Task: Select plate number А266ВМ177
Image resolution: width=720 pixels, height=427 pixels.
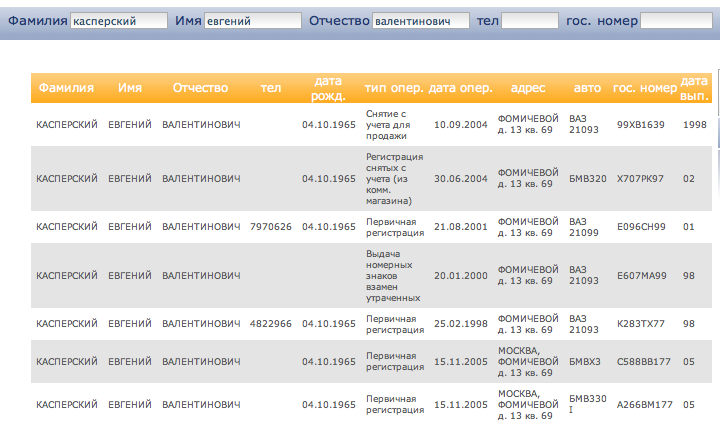Action: click(645, 405)
